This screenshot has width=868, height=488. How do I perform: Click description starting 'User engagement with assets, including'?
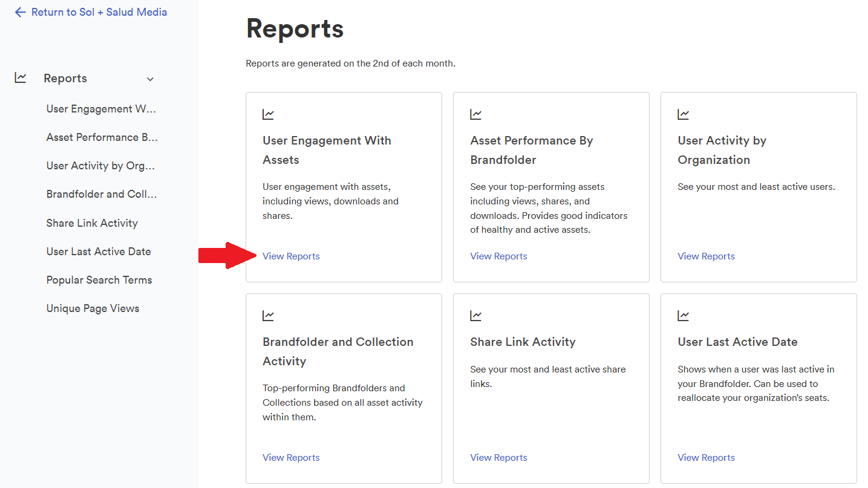pyautogui.click(x=330, y=201)
